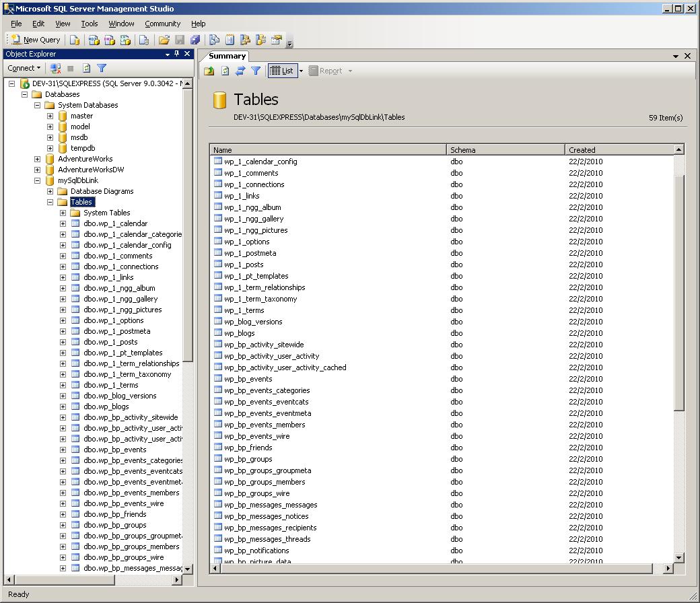Select dbo.wp_blogs in Object Explorer
700x603 pixels.
click(x=106, y=406)
